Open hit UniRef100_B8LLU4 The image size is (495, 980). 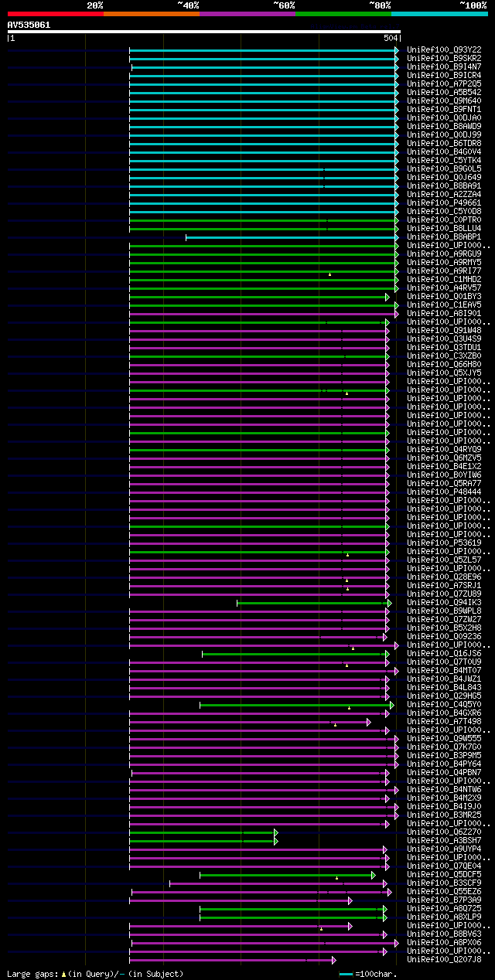click(x=444, y=228)
